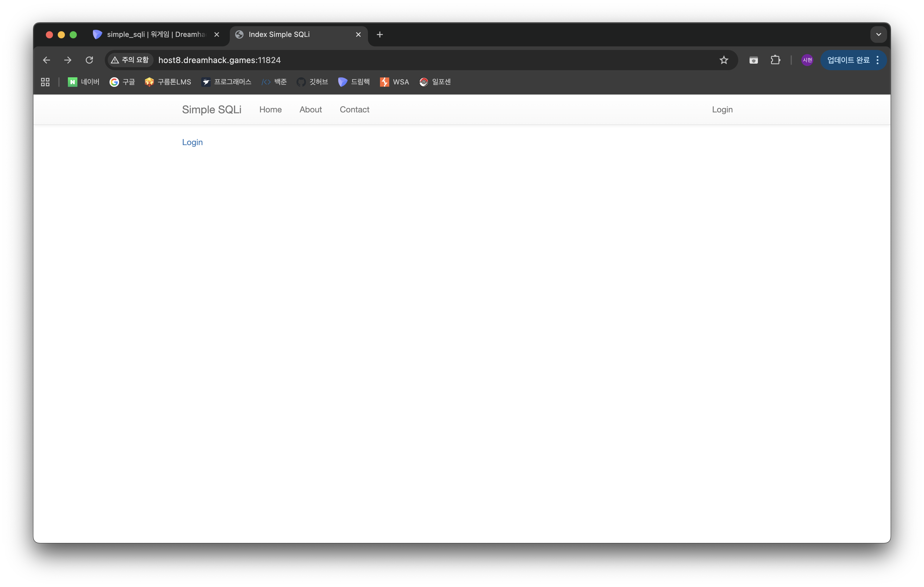Screen dimensions: 924x587
Task: Click the browser forward arrow
Action: tap(68, 60)
